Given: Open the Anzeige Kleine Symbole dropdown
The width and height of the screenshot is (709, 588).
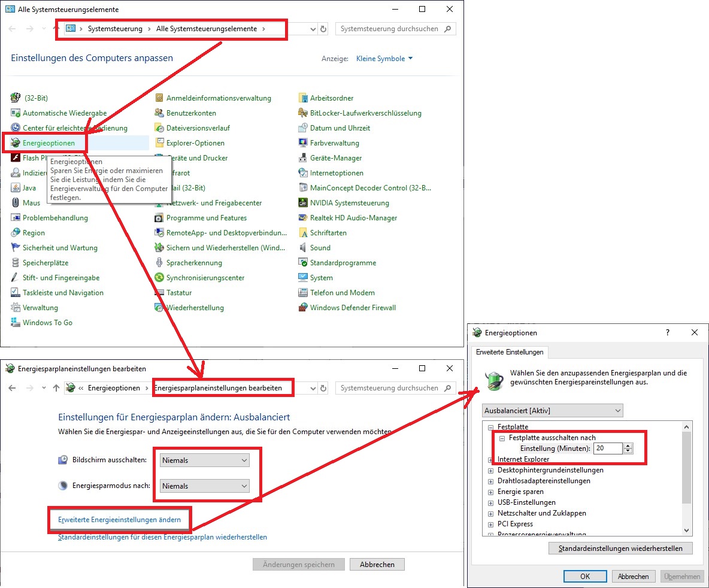Looking at the screenshot, I should [x=384, y=58].
